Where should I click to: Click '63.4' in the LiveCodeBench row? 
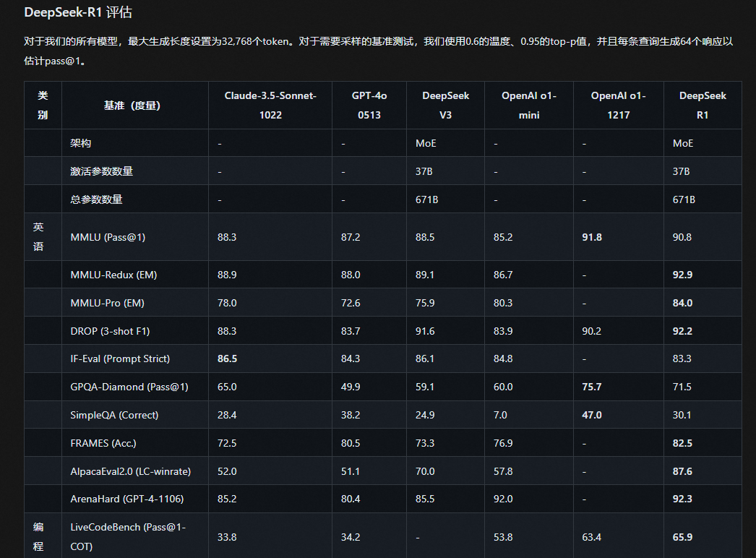[592, 537]
